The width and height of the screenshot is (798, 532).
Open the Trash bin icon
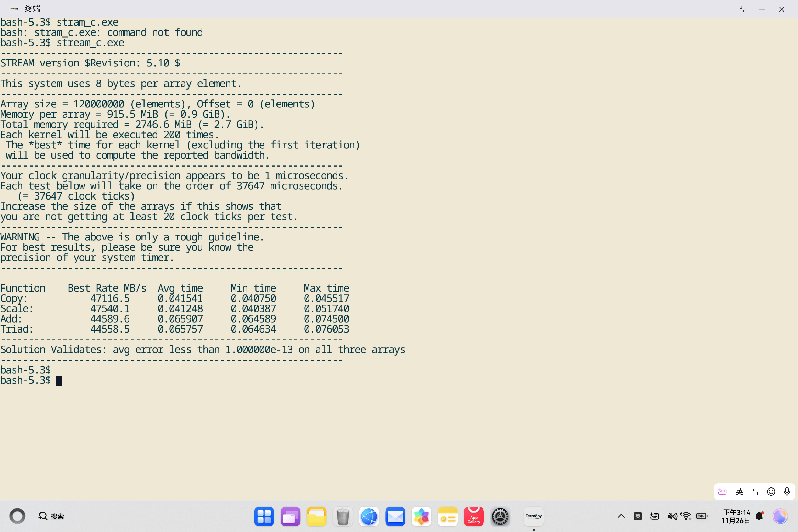pyautogui.click(x=343, y=516)
